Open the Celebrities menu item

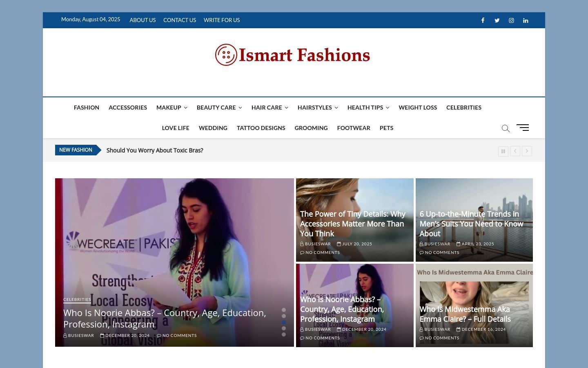464,108
